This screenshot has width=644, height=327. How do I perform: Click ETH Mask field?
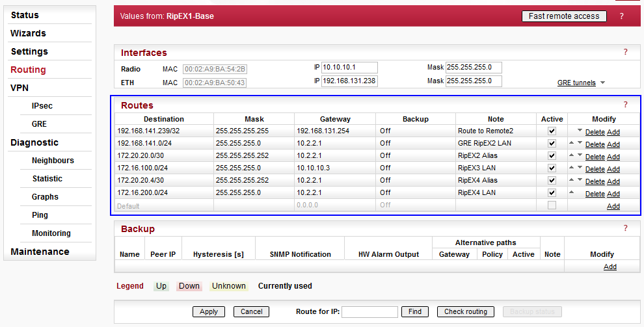474,81
